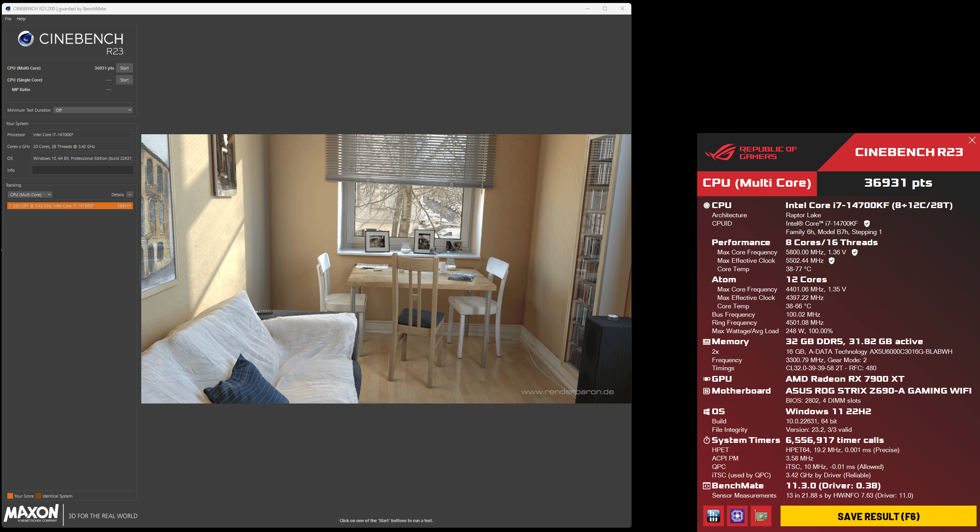Click the large 36931 pts BenchMate score
The height and width of the screenshot is (532, 980).
tap(898, 183)
